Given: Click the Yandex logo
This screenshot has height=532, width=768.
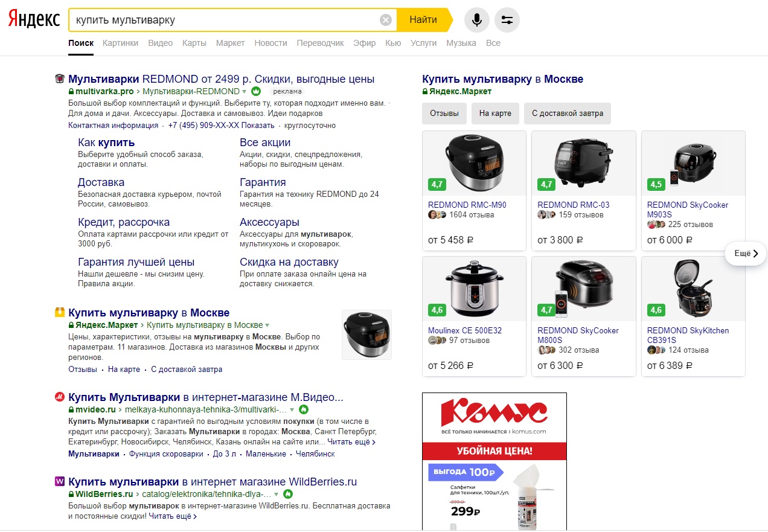Looking at the screenshot, I should click(x=34, y=20).
